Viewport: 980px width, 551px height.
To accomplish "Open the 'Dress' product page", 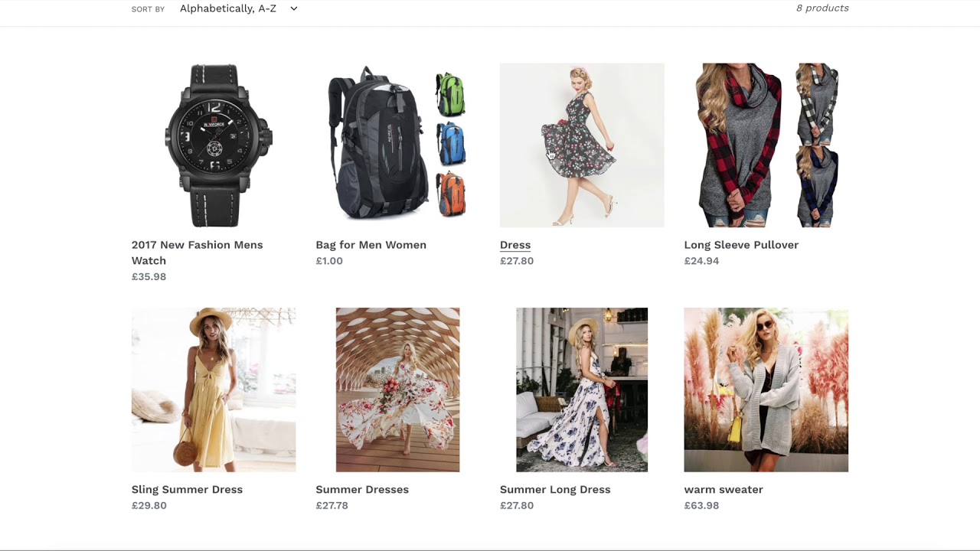I will pyautogui.click(x=514, y=245).
